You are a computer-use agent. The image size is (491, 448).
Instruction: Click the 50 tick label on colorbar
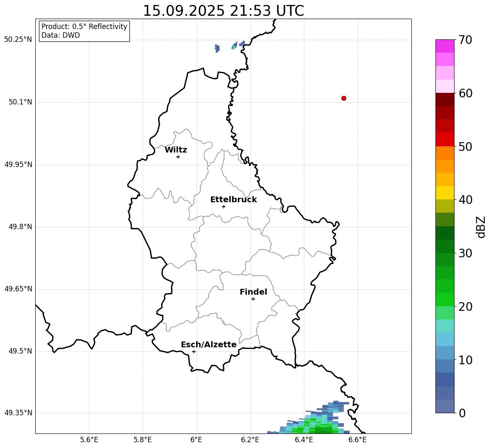[465, 147]
